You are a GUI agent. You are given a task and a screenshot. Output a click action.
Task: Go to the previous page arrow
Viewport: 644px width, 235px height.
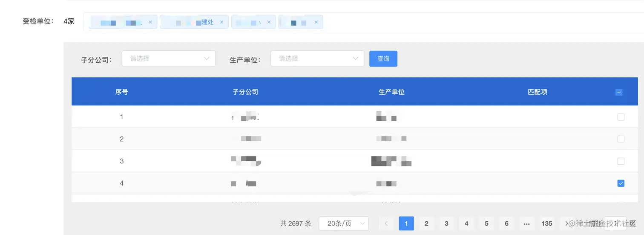coord(386,223)
